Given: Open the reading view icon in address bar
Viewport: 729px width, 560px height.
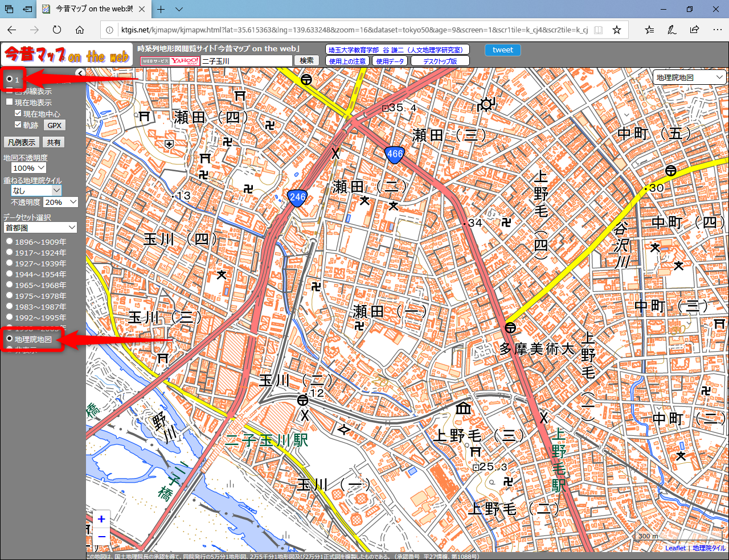Looking at the screenshot, I should coord(598,30).
